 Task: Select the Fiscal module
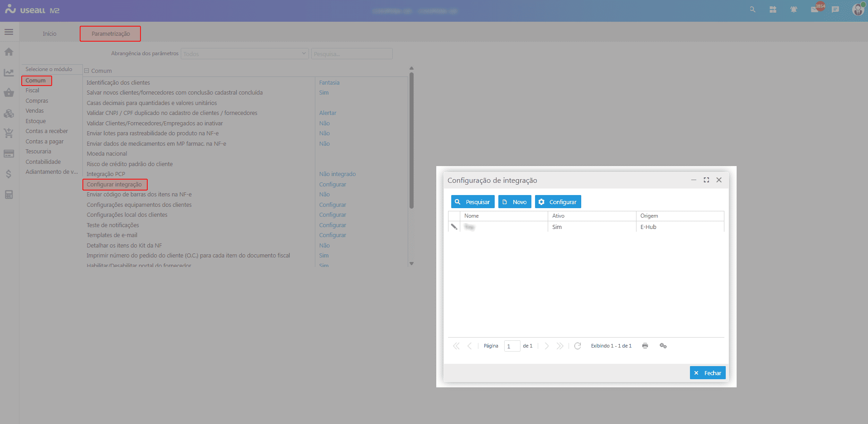click(33, 91)
